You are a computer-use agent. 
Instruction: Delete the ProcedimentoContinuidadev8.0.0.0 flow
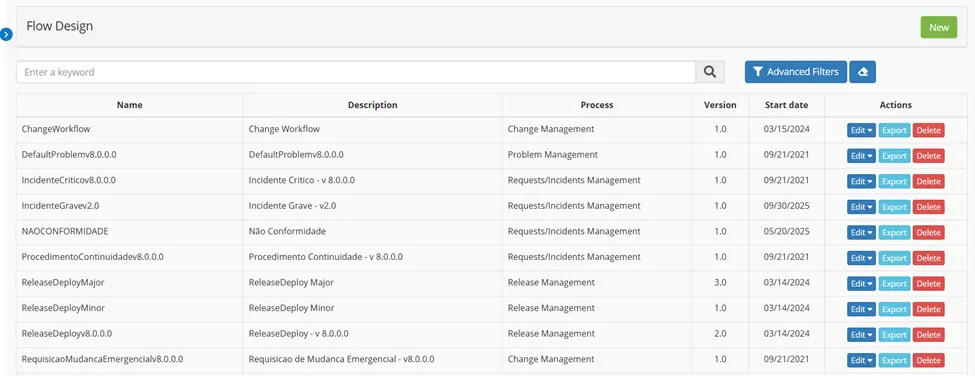(928, 257)
